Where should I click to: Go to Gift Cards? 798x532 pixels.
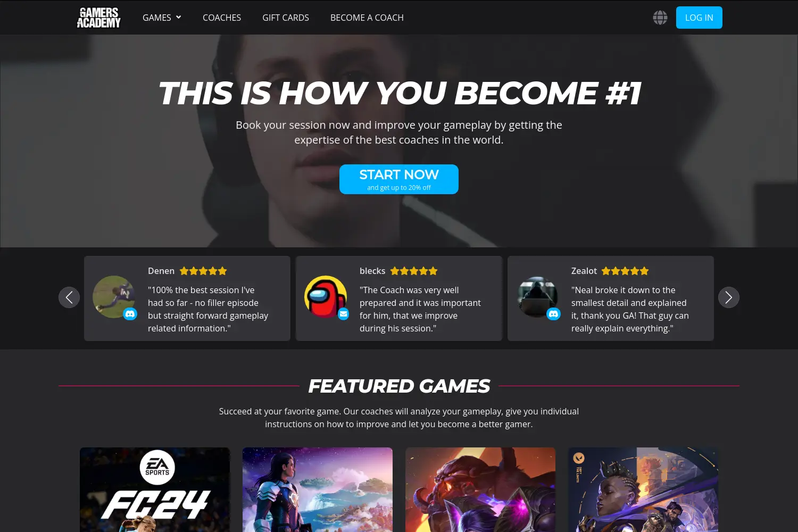click(286, 18)
